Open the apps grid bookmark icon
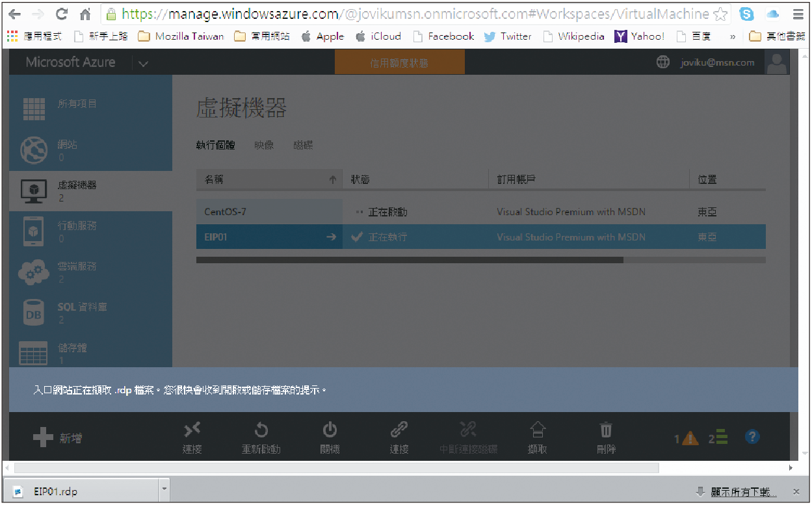Viewport: 812px width, 505px height. (x=12, y=36)
